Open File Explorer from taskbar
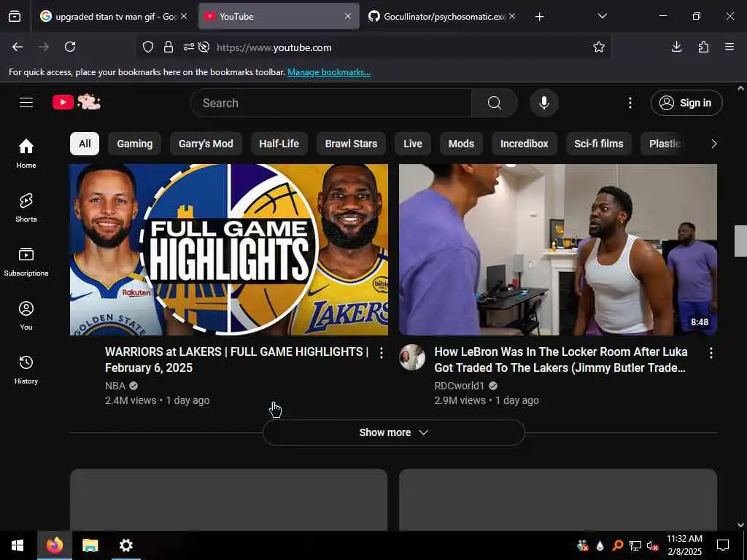This screenshot has width=747, height=560. click(x=90, y=545)
